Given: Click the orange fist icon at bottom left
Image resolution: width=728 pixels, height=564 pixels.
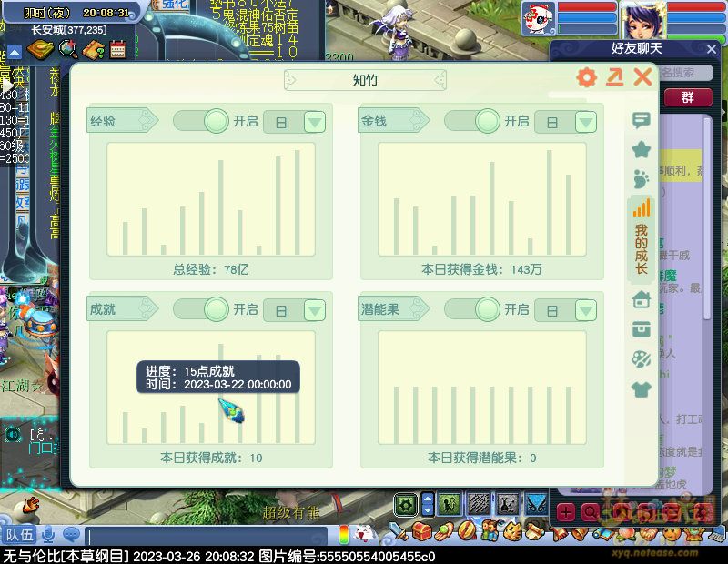Looking at the screenshot, I should click(x=32, y=505).
